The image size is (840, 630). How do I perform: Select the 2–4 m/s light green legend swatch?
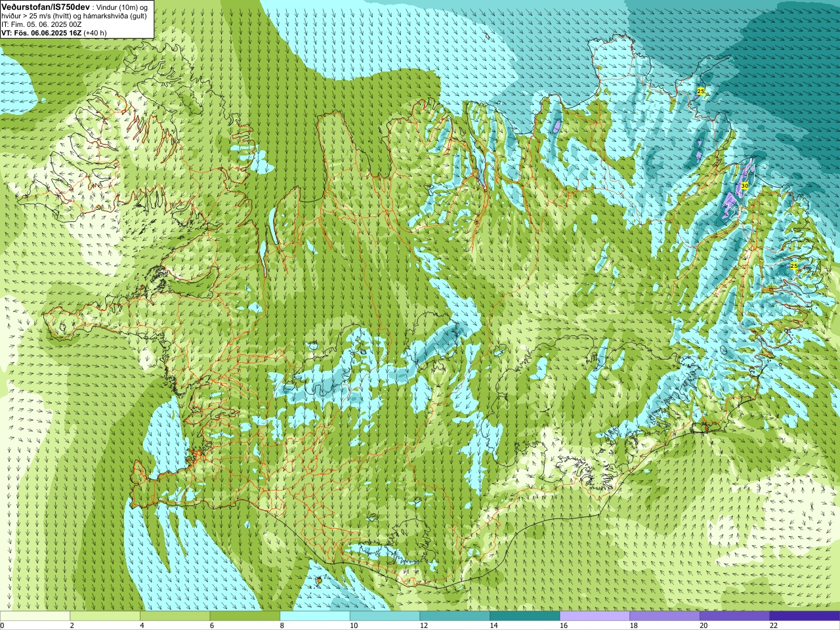(x=105, y=616)
